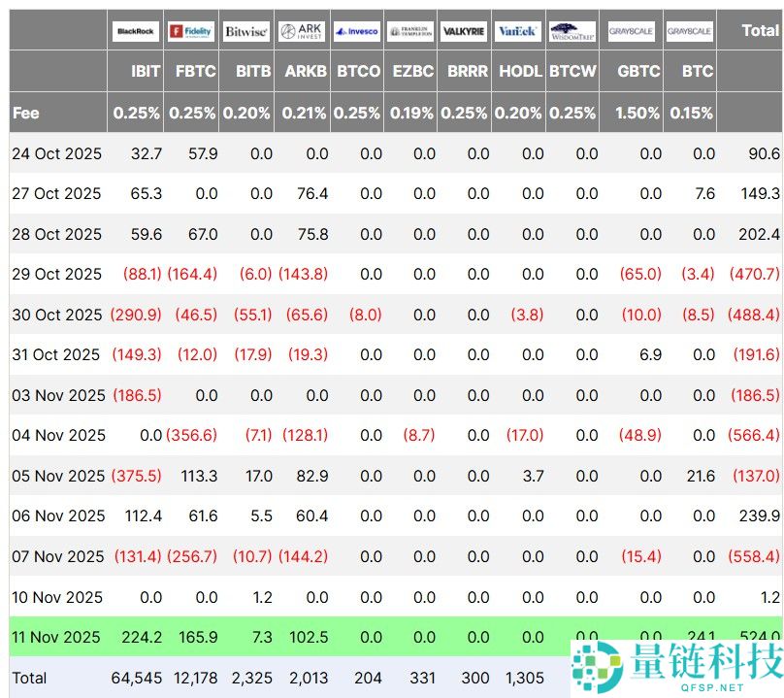Click the Grayscale mini BTC logo
784x698 pixels.
pyautogui.click(x=689, y=30)
